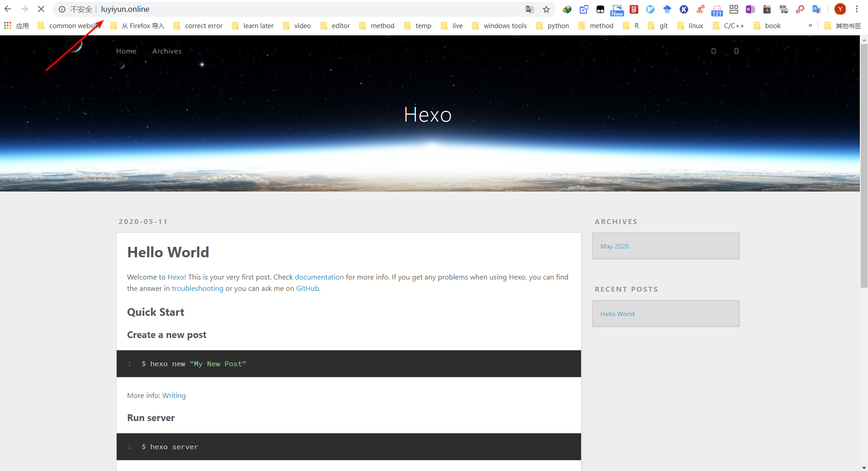
Task: Click the page vertical scrollbar thumb
Action: (864, 166)
